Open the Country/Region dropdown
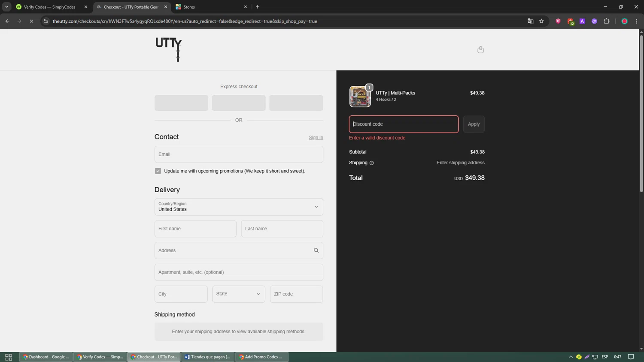The image size is (644, 362). (239, 207)
